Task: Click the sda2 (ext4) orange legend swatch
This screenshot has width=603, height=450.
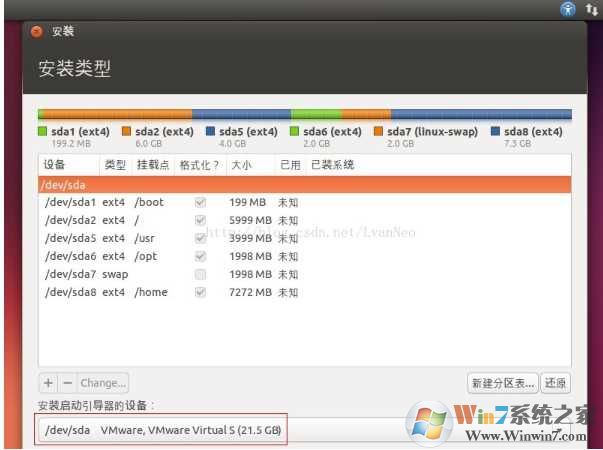Action: pos(126,132)
